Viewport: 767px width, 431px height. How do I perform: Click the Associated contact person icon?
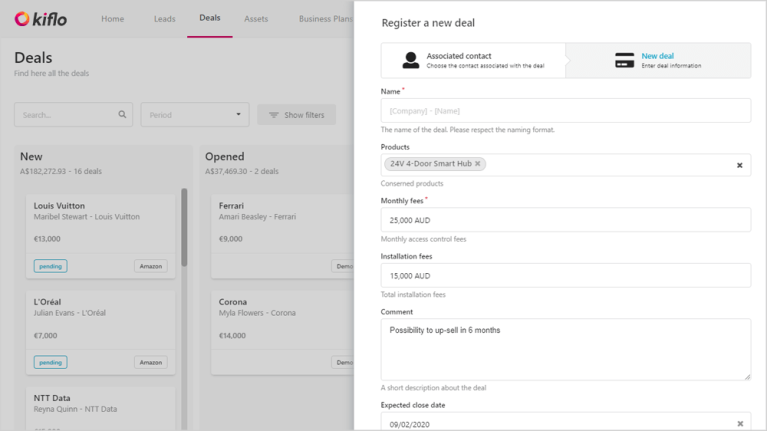point(410,61)
